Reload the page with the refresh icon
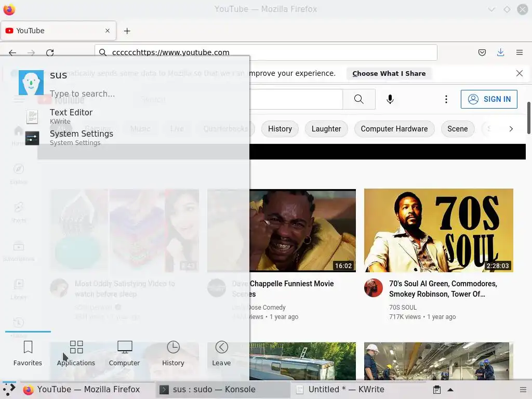 [50, 52]
